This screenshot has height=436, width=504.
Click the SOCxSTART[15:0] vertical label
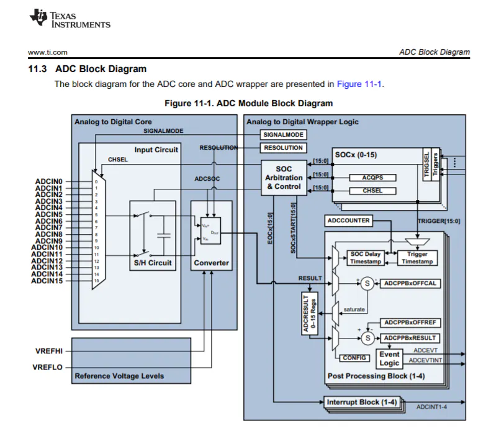coord(293,228)
